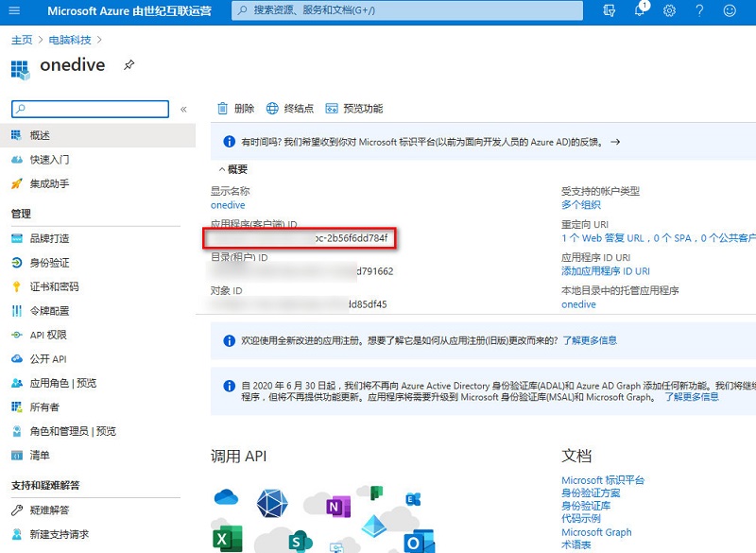Open Microsoft 标识平台 documentation link
The height and width of the screenshot is (553, 756).
(x=603, y=480)
